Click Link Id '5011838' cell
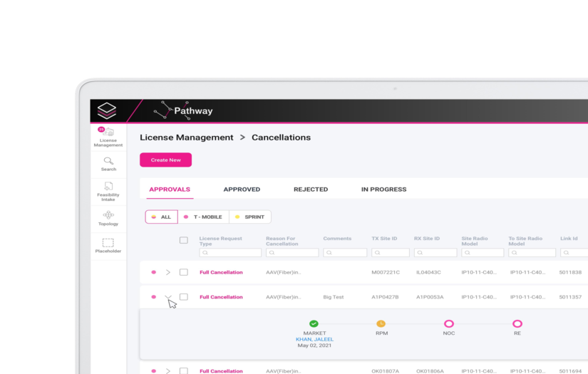Image resolution: width=588 pixels, height=374 pixels. point(570,272)
